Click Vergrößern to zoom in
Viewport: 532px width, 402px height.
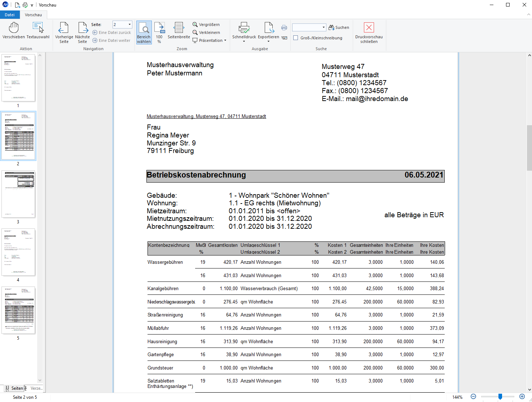[x=206, y=25]
